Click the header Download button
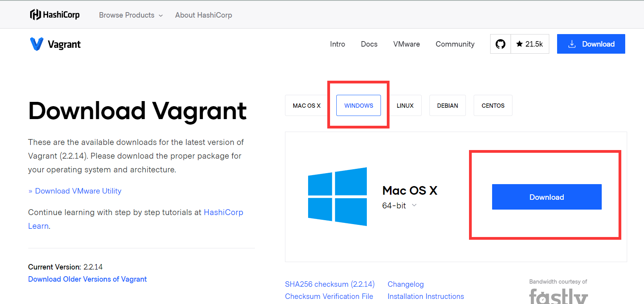 coord(591,44)
